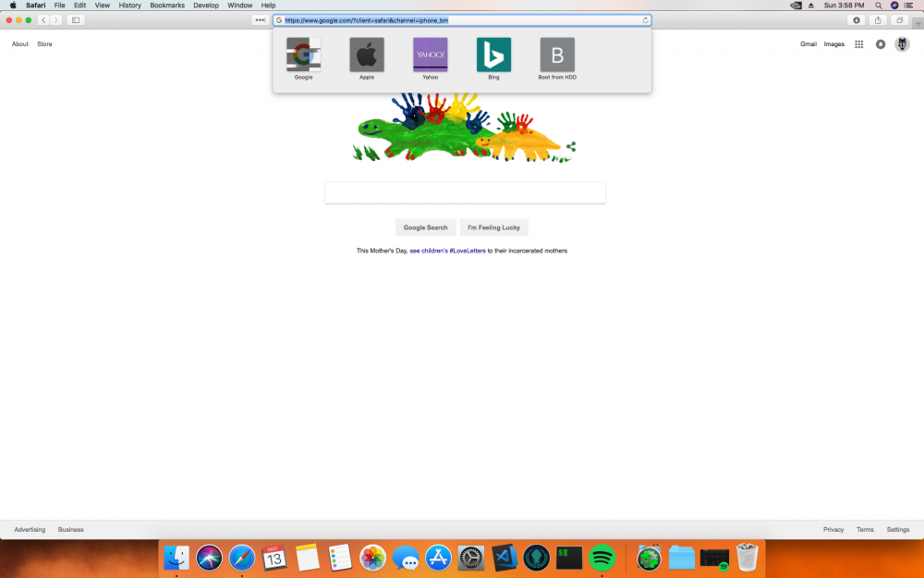Open Notification Center list icon
The height and width of the screenshot is (578, 924).
click(x=908, y=6)
